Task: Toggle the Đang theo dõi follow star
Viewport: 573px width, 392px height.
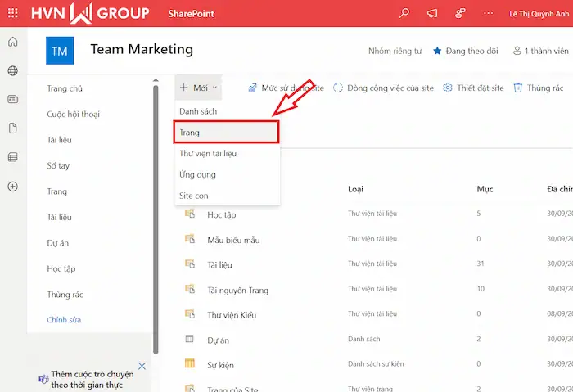Action: pos(465,51)
